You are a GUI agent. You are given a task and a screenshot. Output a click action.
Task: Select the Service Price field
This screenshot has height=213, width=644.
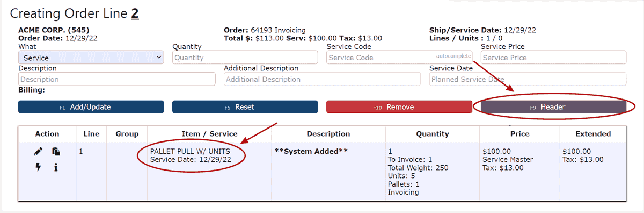pos(553,58)
